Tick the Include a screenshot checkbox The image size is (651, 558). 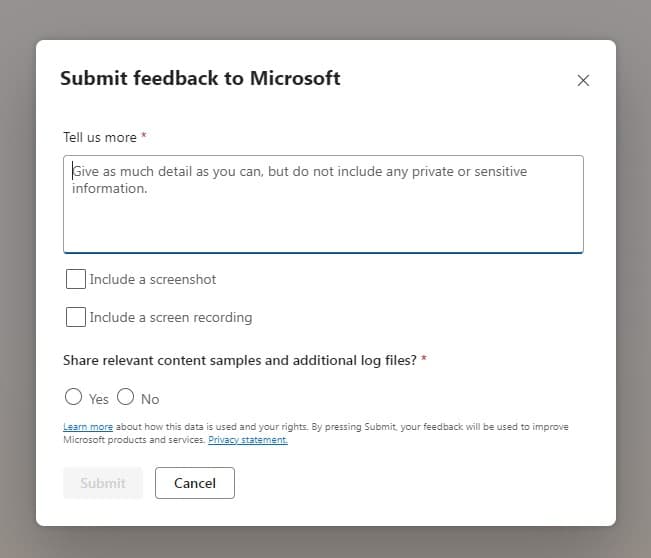click(75, 279)
